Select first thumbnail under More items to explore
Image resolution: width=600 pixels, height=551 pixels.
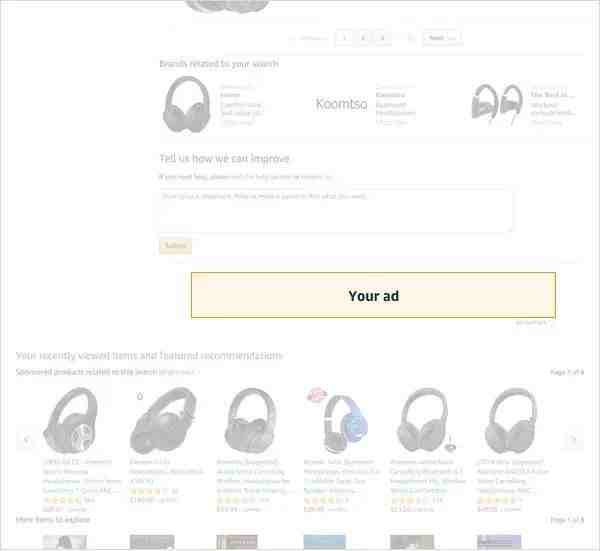click(65, 542)
